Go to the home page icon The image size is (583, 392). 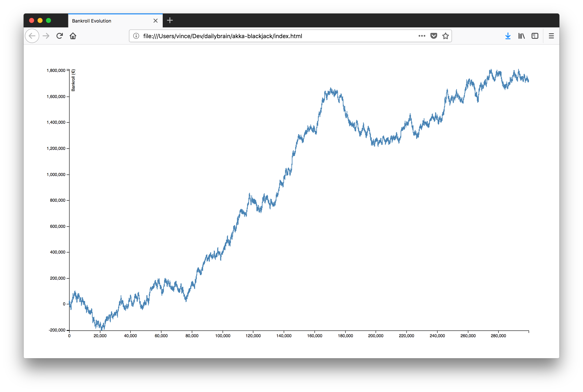coord(73,36)
